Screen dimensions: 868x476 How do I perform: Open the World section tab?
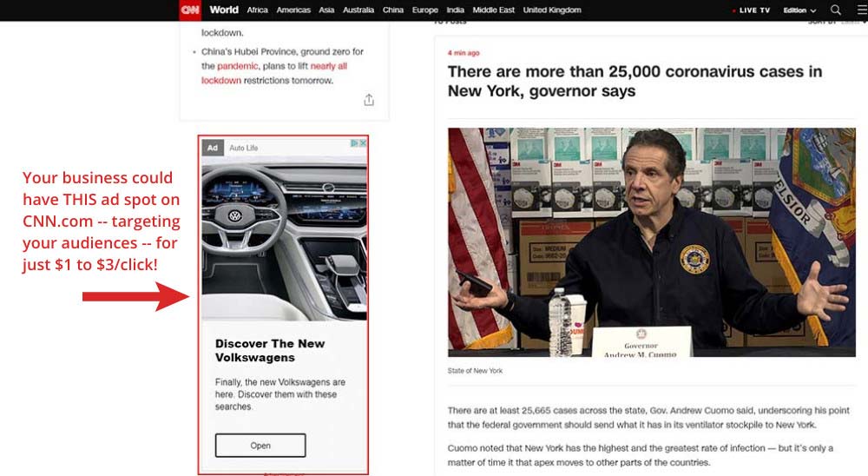224,10
